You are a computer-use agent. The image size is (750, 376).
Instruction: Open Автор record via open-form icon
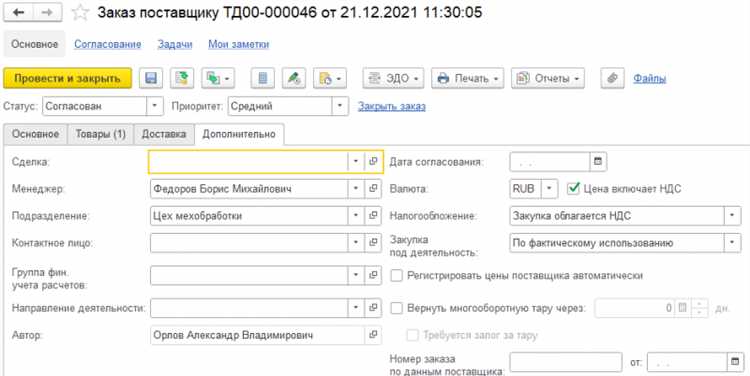[x=373, y=335]
